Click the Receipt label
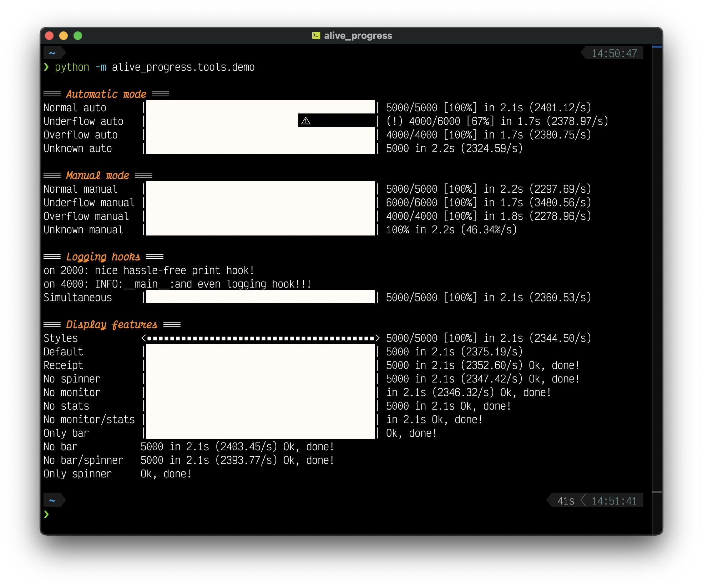Screen dimensions: 703x588 64,365
